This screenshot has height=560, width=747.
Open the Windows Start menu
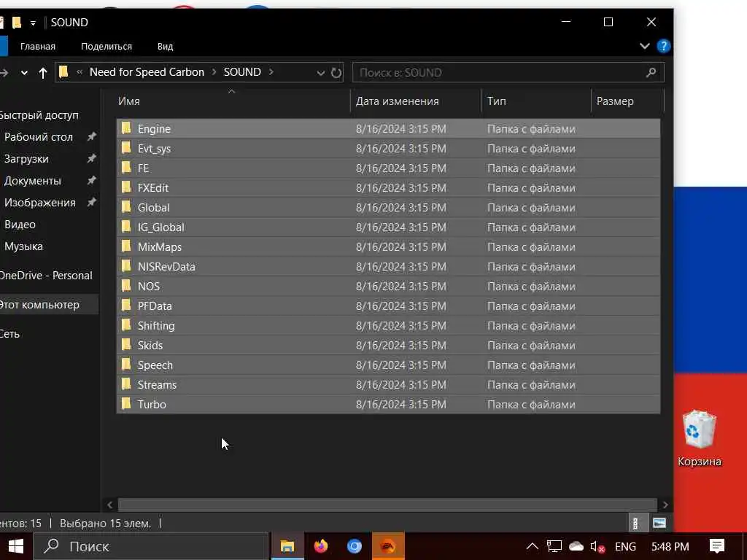[16, 546]
